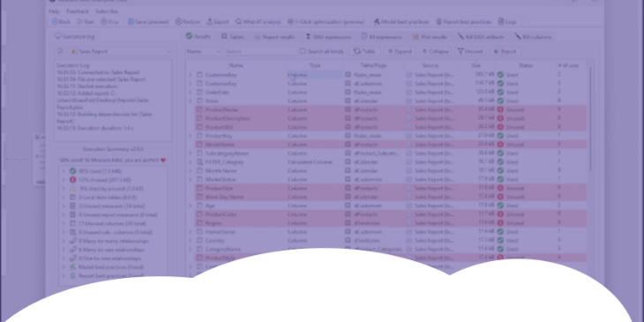Select the ProductDescription row
This screenshot has width=644, height=322.
391,118
